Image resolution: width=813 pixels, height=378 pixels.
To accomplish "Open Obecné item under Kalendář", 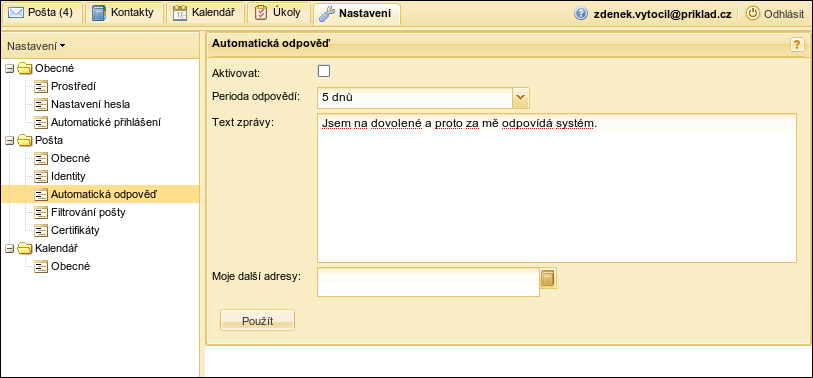I will (71, 267).
